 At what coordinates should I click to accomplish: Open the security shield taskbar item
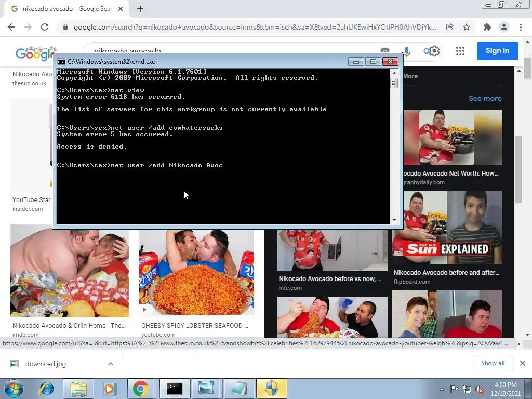coord(271,389)
